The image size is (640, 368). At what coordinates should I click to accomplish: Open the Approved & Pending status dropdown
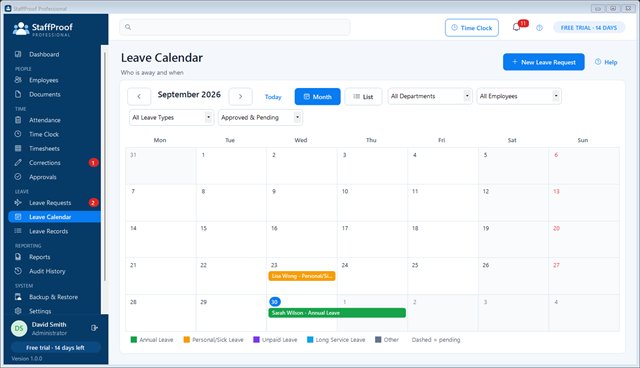click(260, 117)
